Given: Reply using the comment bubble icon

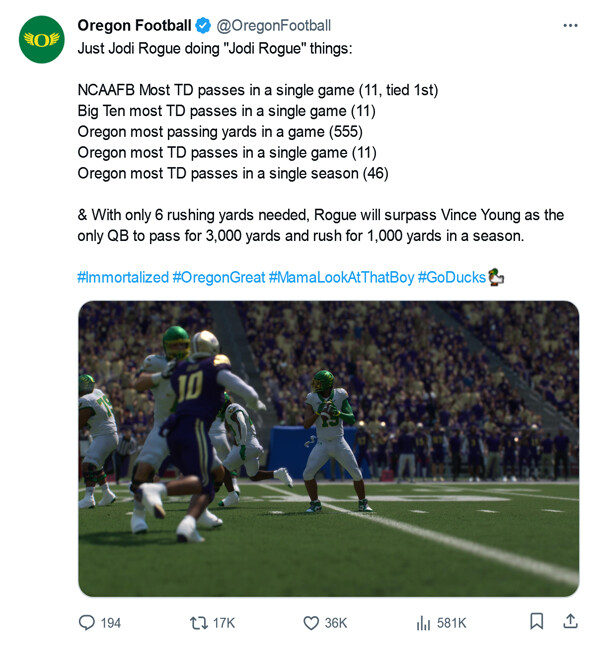Looking at the screenshot, I should pos(86,622).
